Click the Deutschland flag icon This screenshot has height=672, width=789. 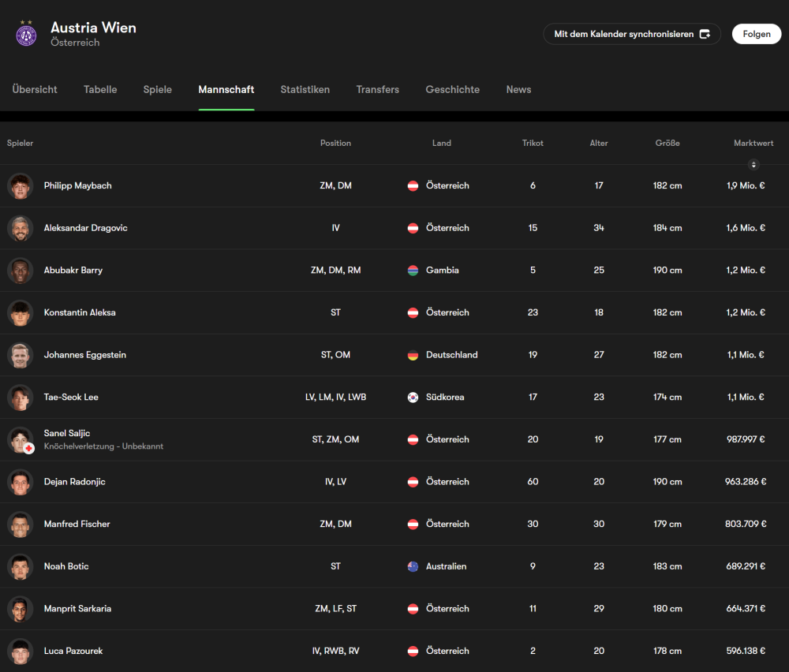coord(413,355)
